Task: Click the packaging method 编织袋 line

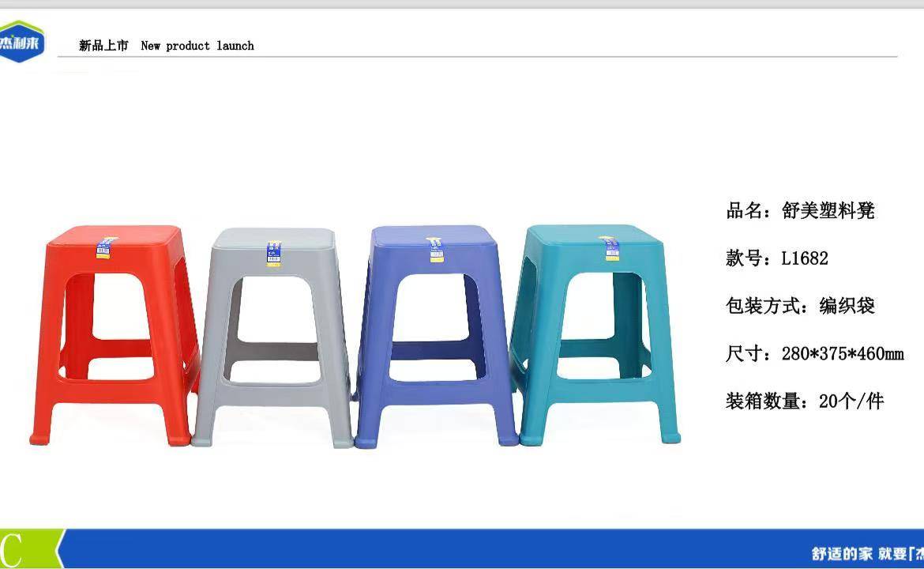Action: (800, 305)
